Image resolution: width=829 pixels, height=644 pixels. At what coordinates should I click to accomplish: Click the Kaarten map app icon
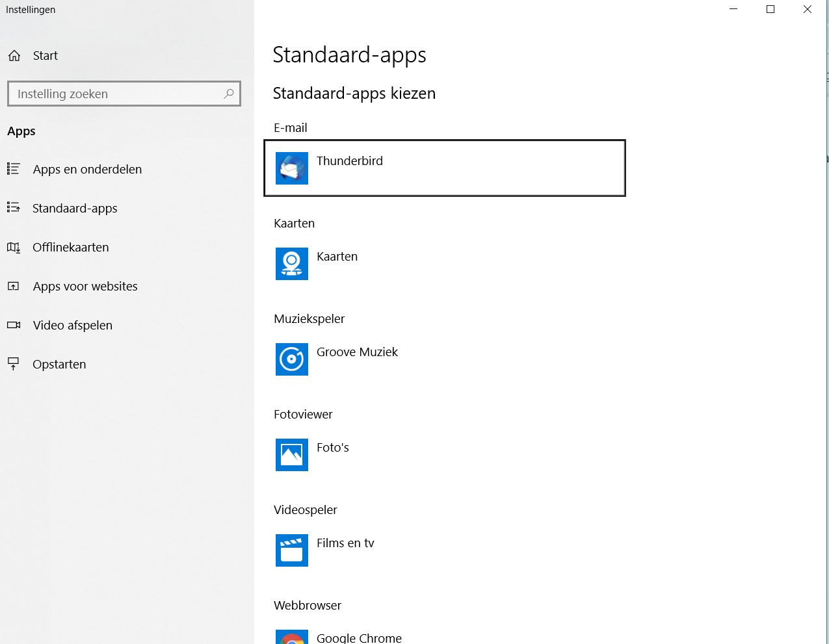pos(291,264)
